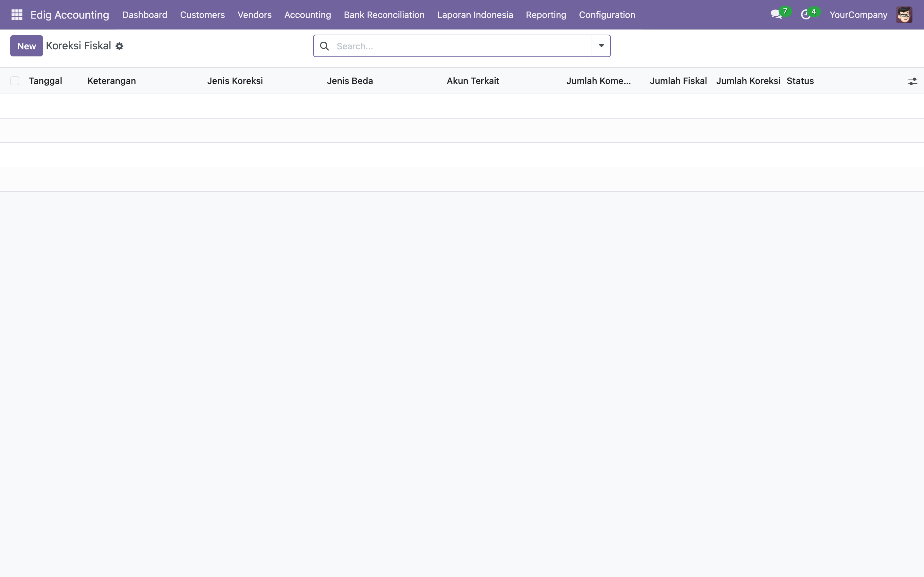
Task: Open the optional columns adjust icon
Action: click(912, 81)
